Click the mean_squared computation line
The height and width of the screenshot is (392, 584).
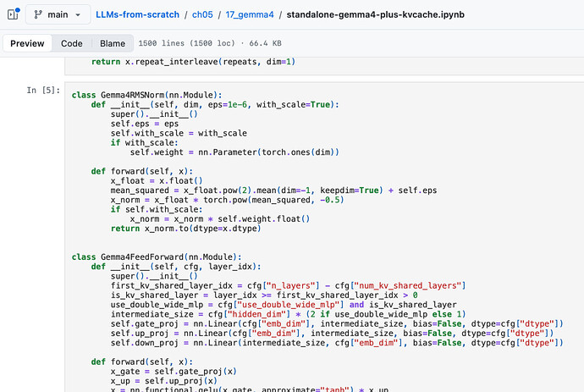(273, 190)
